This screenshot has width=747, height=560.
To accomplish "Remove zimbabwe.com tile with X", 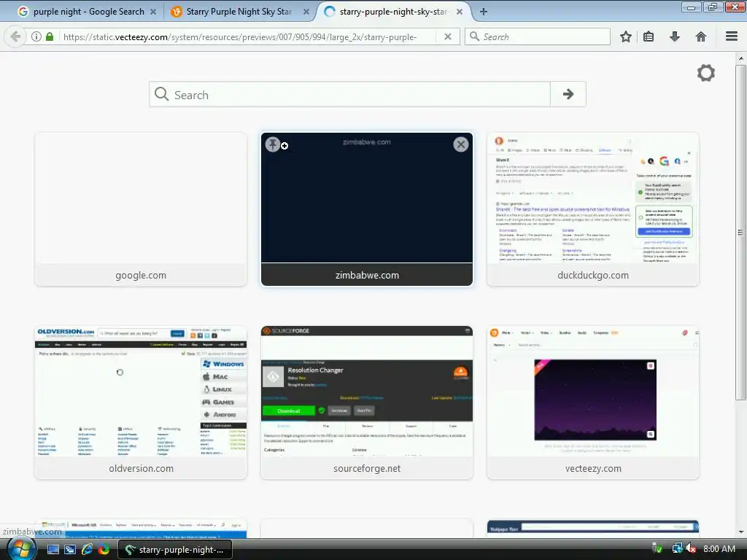I will [x=461, y=144].
